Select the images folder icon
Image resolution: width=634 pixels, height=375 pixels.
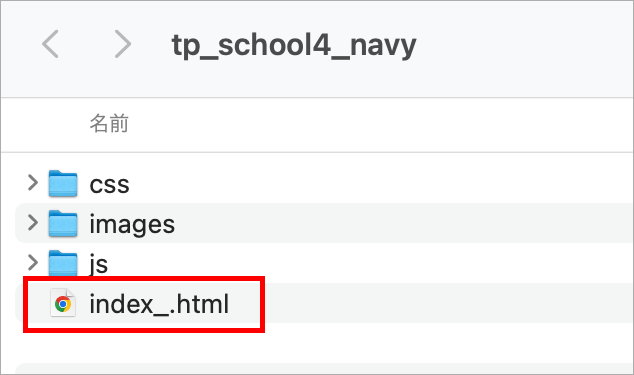[63, 224]
